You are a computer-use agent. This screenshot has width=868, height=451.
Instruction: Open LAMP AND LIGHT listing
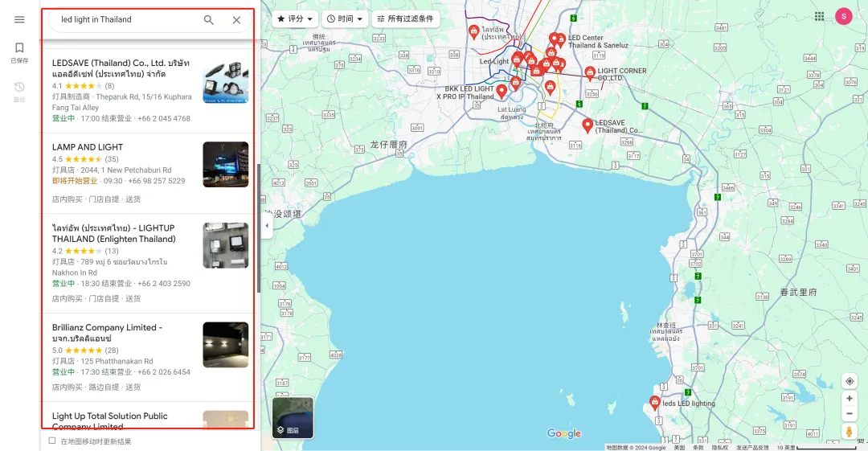88,147
